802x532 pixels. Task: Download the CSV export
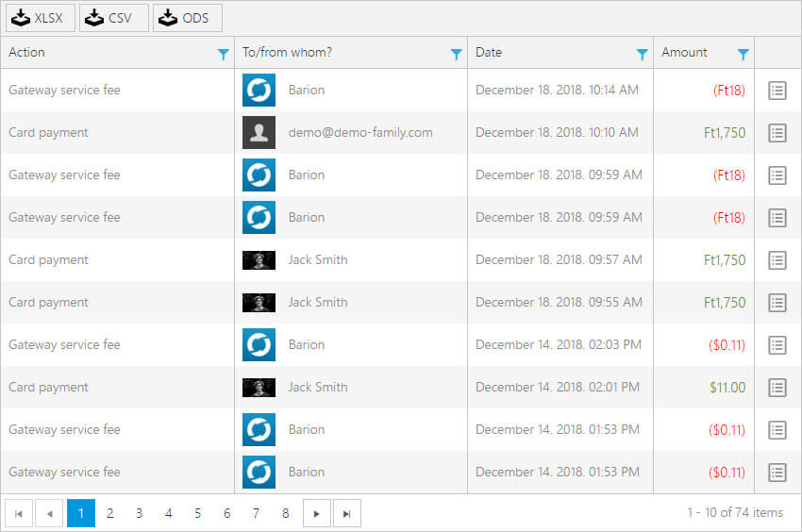pos(113,18)
